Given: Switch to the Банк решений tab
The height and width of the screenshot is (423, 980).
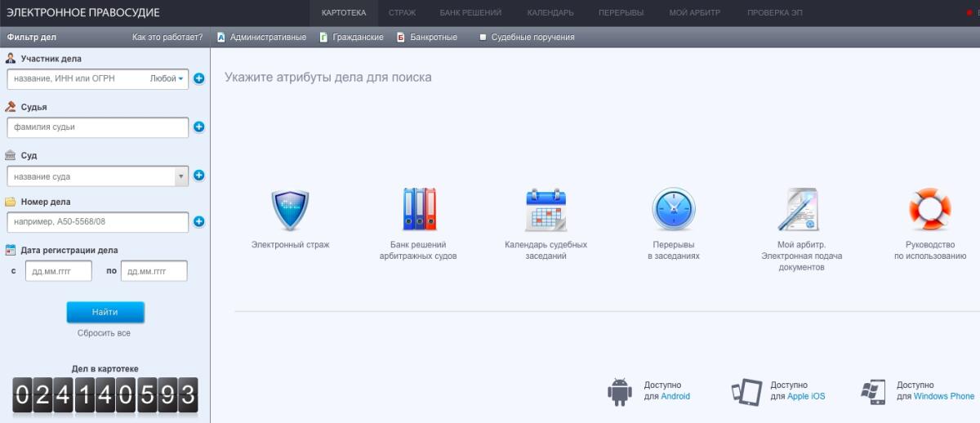Looking at the screenshot, I should click(x=470, y=13).
